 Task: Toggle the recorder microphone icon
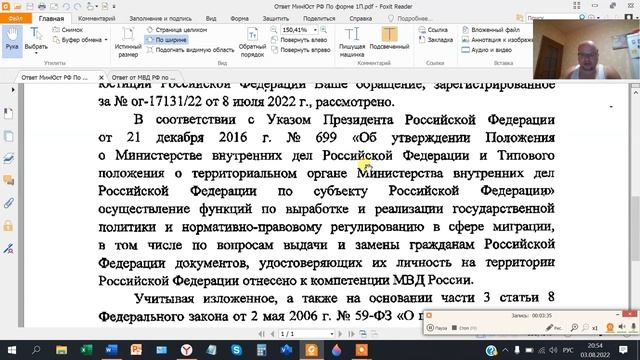coord(633,327)
